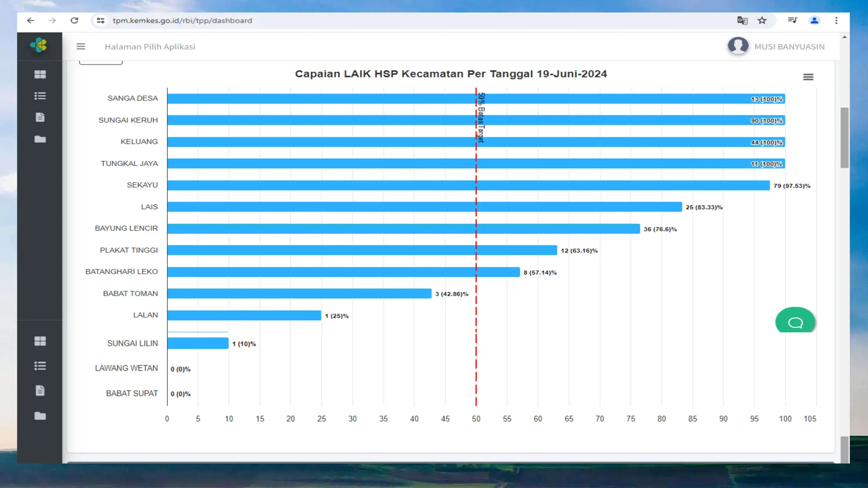Screen dimensions: 868x488
Task: Open the lower folder sidebar icon
Action: [40, 416]
